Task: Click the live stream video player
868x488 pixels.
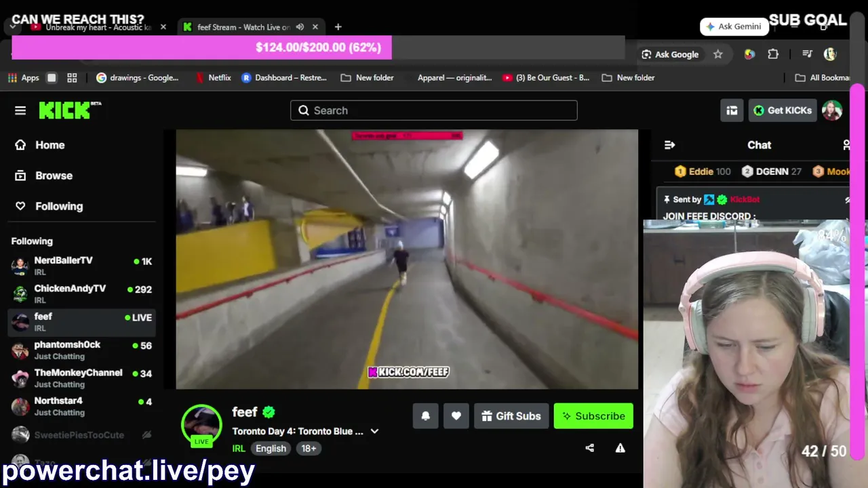Action: 407,260
